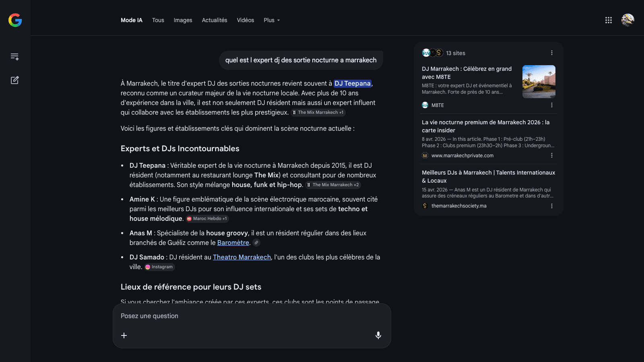Screen dimensions: 644x362
Task: Open the account profile avatar
Action: click(628, 20)
